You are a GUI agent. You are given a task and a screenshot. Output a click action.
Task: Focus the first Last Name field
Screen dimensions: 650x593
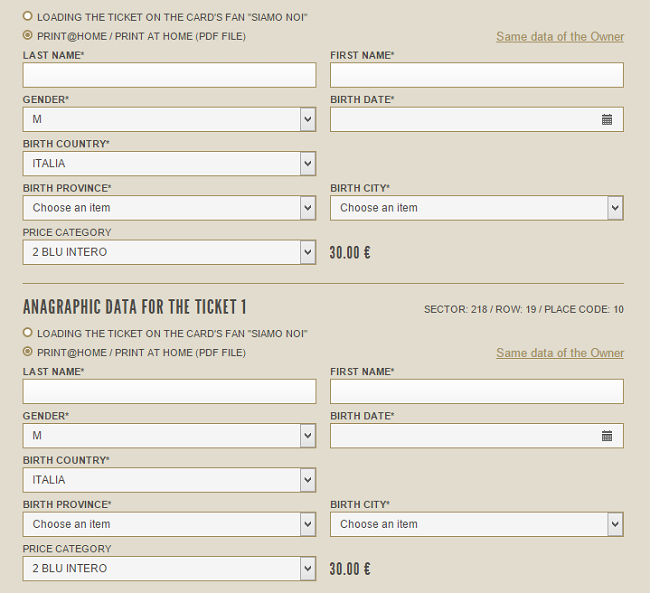[170, 75]
